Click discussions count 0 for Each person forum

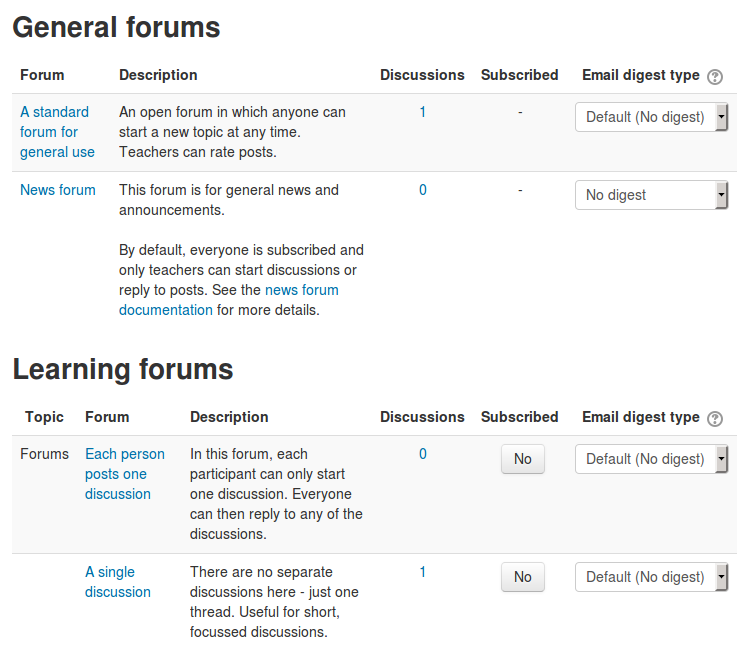coord(423,454)
